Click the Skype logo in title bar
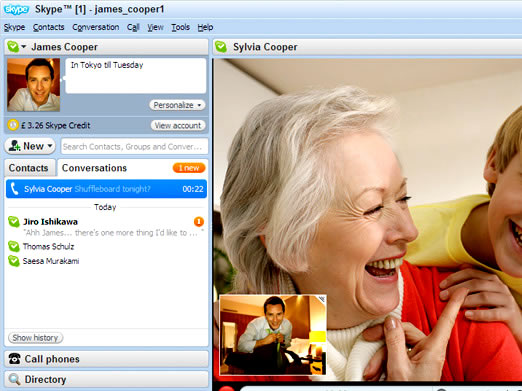The width and height of the screenshot is (522, 391). 16,9
